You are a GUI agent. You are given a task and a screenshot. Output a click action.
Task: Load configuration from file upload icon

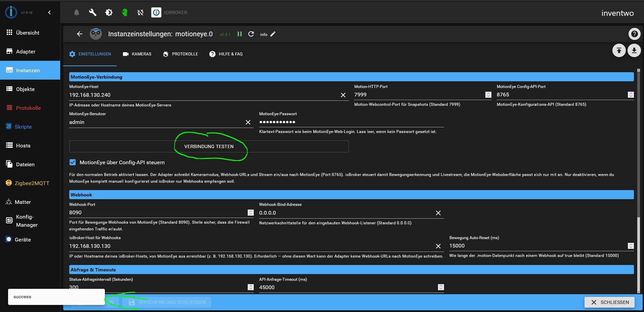619,50
